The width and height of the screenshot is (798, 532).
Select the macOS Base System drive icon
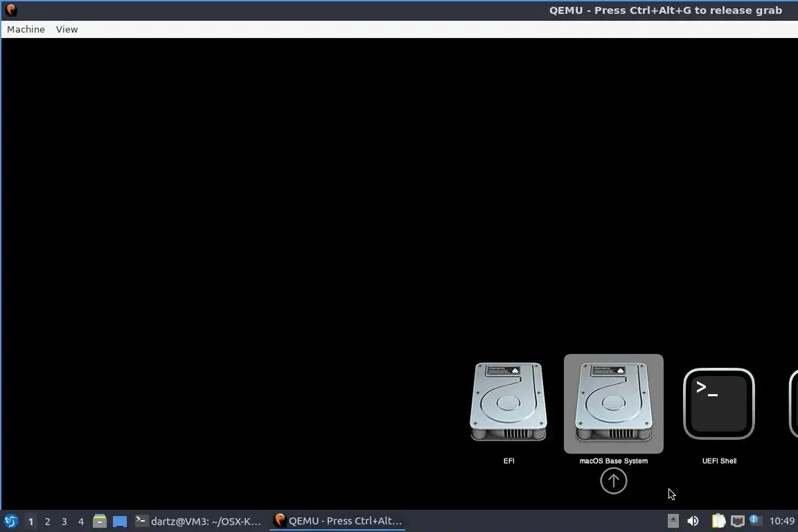coord(613,403)
